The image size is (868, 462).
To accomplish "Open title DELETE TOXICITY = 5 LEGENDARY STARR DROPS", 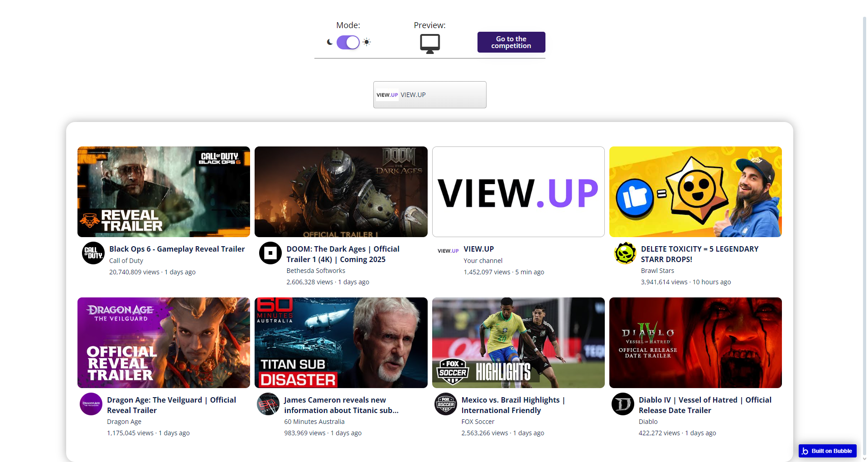I will tap(699, 254).
